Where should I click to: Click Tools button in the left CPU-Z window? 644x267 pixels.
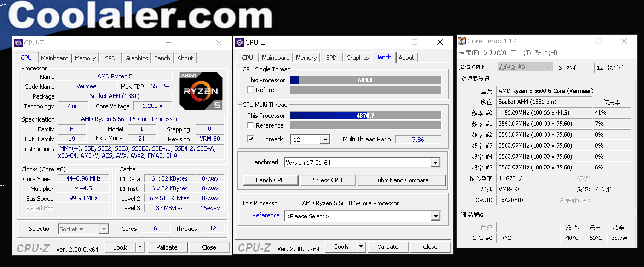point(120,247)
